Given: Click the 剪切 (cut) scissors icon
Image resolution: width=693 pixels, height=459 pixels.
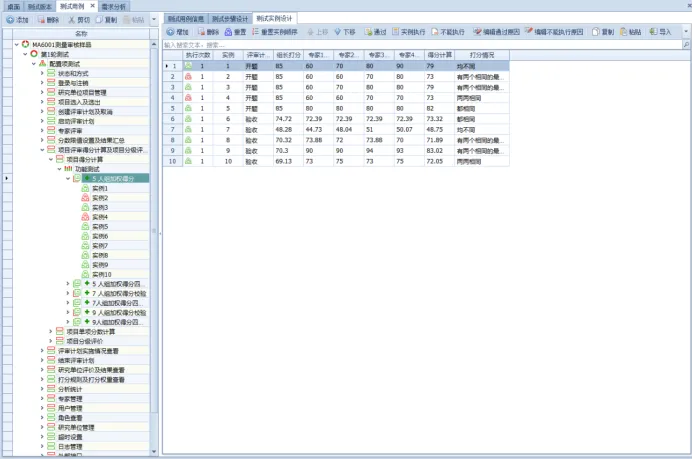Looking at the screenshot, I should [x=71, y=20].
